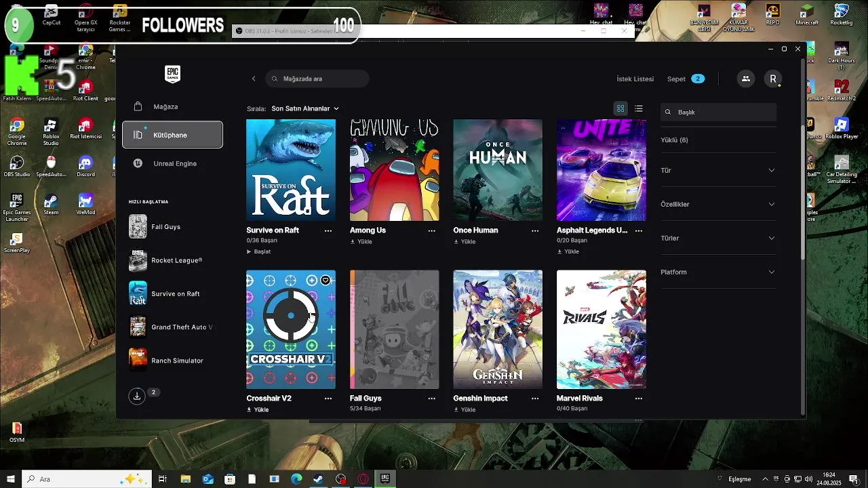The image size is (868, 488).
Task: Open the Once Human cover thumbnail
Action: pos(498,170)
